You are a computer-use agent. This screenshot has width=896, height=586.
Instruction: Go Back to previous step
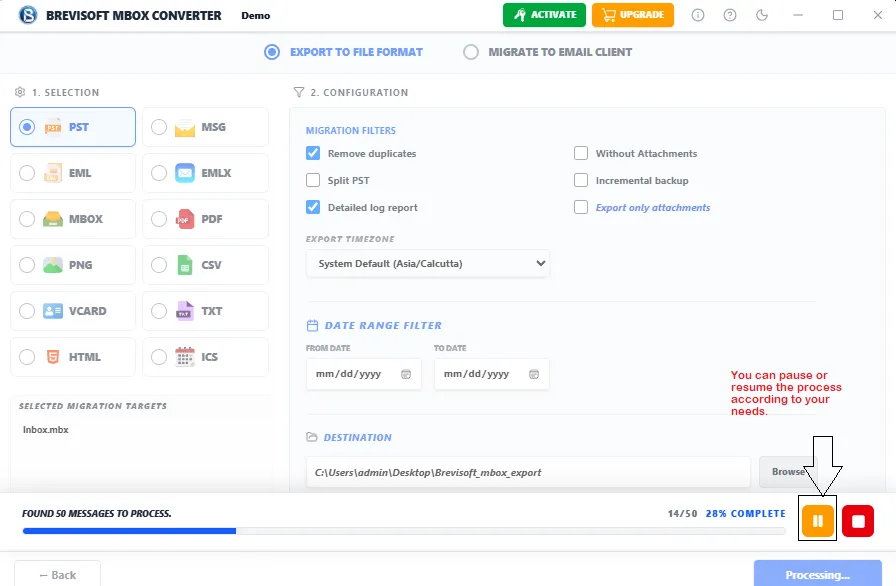[58, 574]
